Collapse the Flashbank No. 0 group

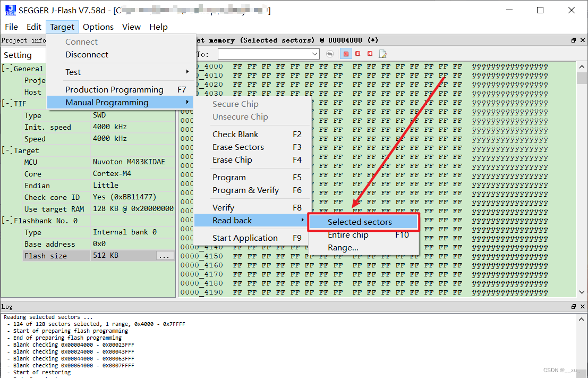[x=6, y=221]
